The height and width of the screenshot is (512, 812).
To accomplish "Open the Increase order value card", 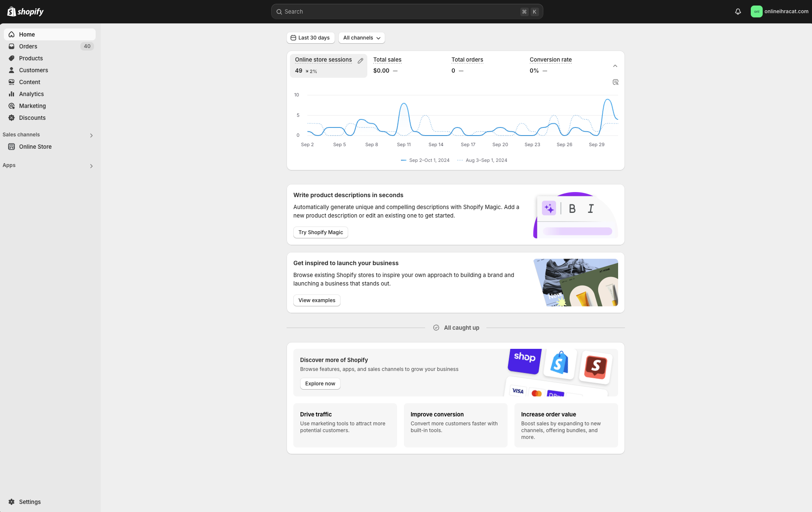I will coord(566,425).
